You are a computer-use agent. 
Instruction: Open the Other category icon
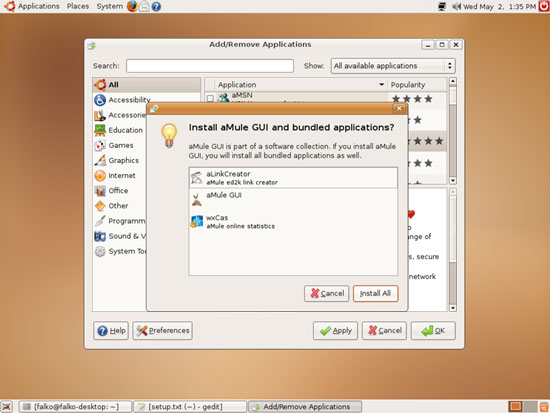(x=100, y=206)
